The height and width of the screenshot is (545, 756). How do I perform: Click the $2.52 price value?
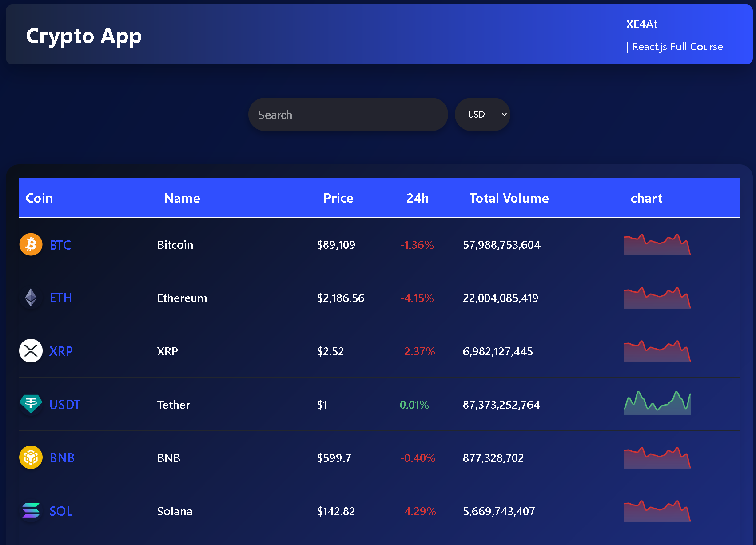(x=330, y=351)
